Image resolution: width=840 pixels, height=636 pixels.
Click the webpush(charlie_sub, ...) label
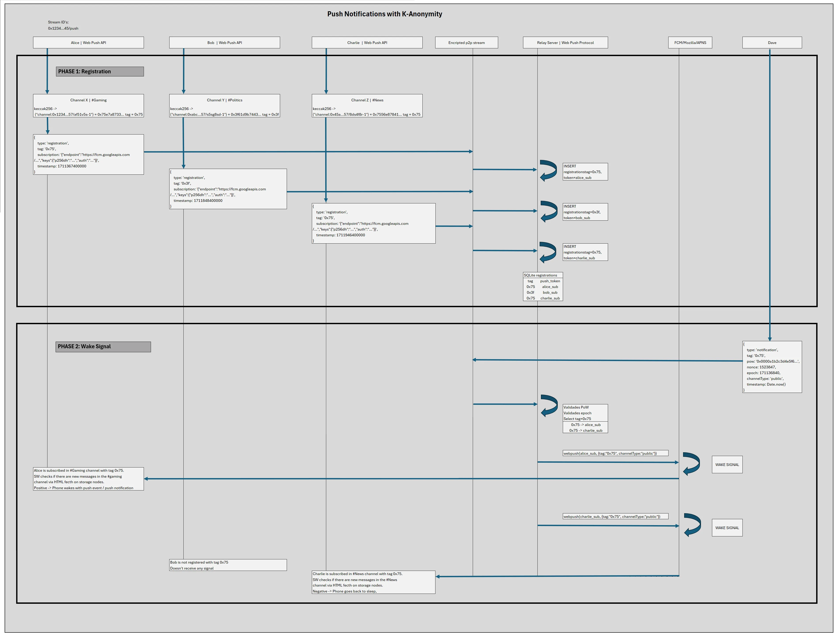tap(615, 516)
